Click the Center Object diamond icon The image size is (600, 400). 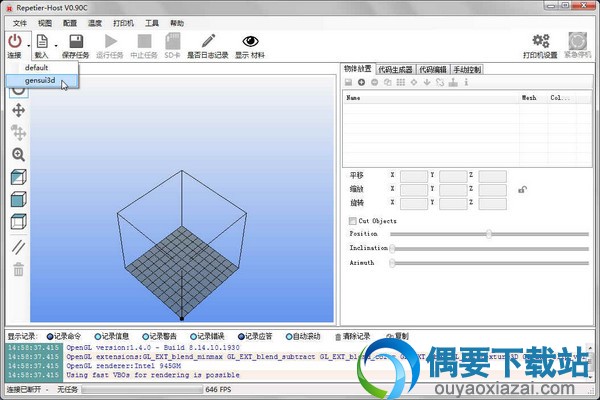(414, 82)
